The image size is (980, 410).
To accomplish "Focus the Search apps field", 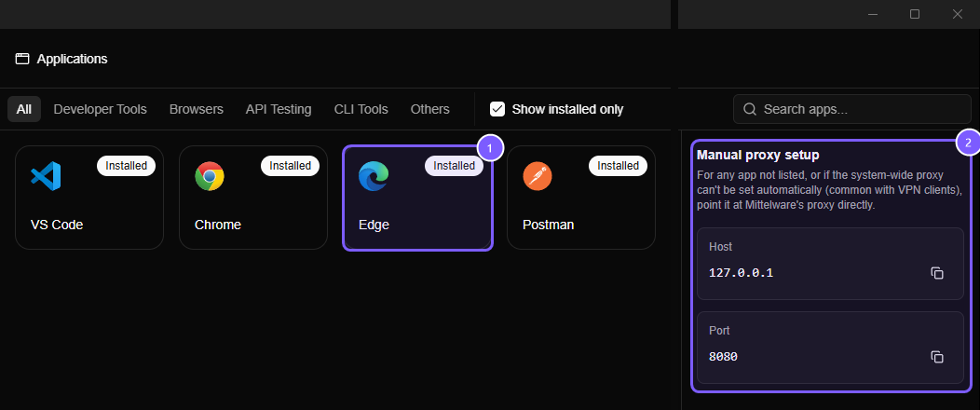I will [x=851, y=109].
